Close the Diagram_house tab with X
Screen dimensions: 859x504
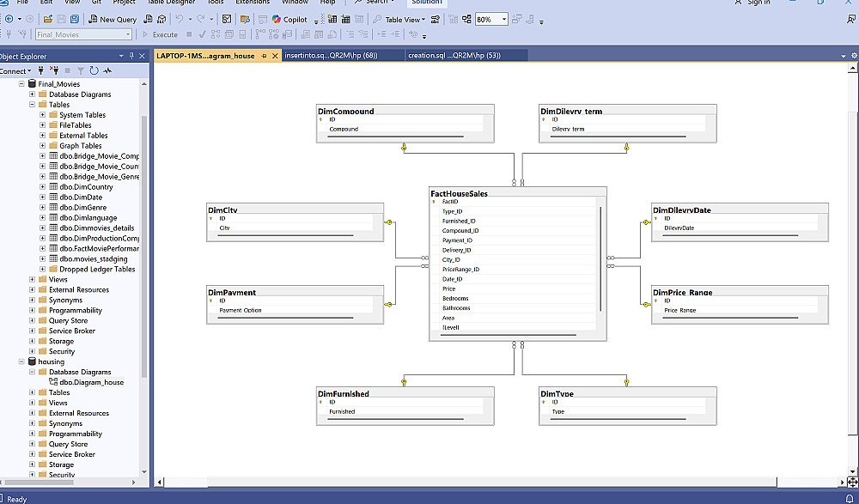coord(275,56)
